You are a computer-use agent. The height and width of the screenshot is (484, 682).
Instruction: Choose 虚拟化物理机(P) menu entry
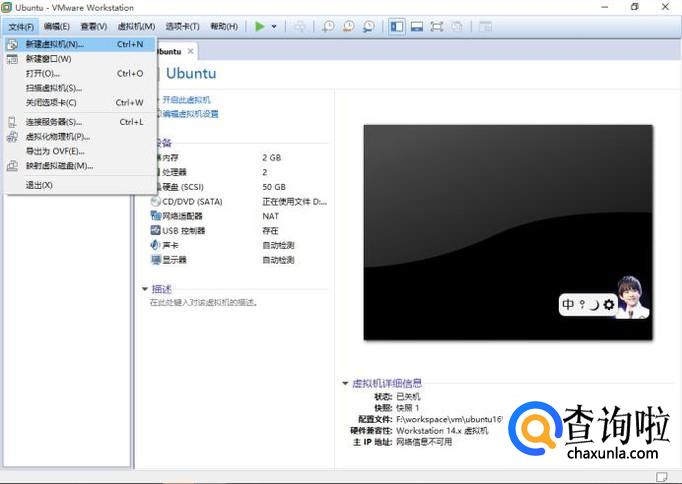(x=57, y=137)
